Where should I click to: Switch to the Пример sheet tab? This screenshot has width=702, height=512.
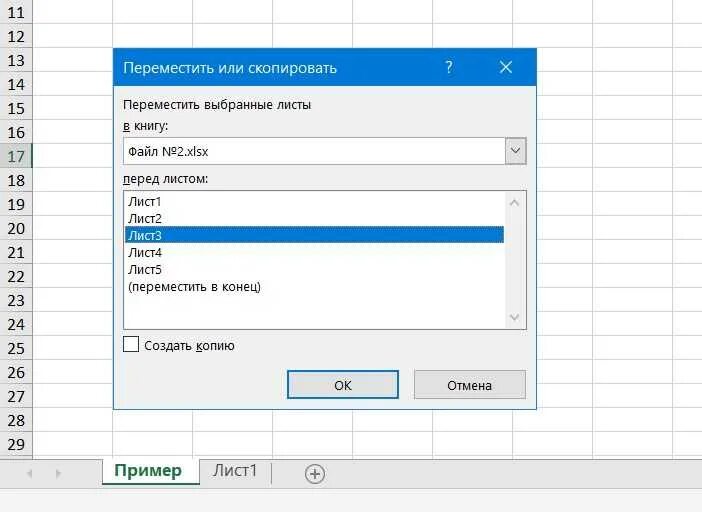tap(148, 471)
